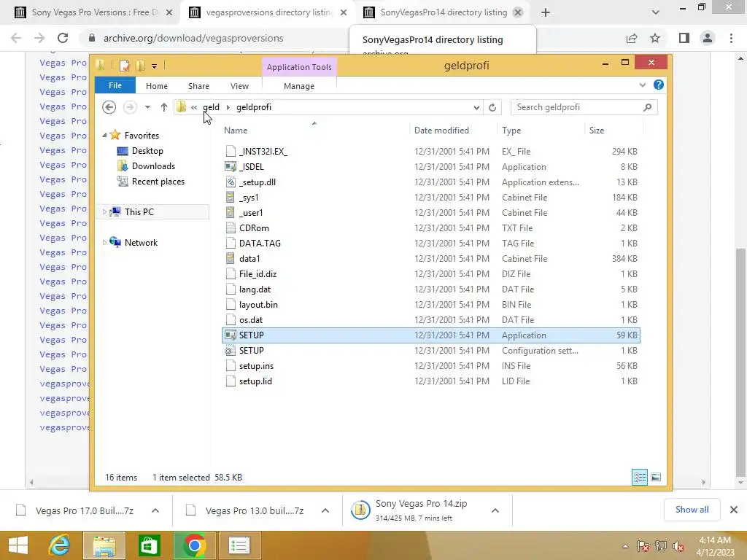
Task: Click File Explorer taskbar icon
Action: [104, 545]
